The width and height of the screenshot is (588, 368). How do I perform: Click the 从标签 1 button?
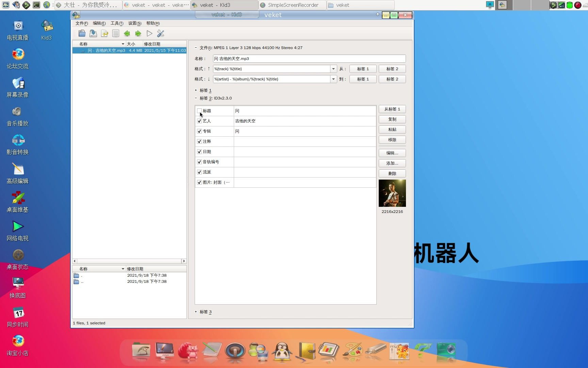[392, 109]
